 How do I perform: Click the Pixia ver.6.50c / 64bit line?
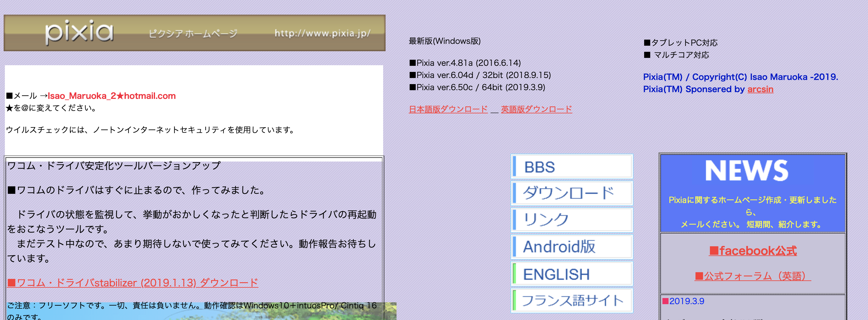[x=477, y=87]
